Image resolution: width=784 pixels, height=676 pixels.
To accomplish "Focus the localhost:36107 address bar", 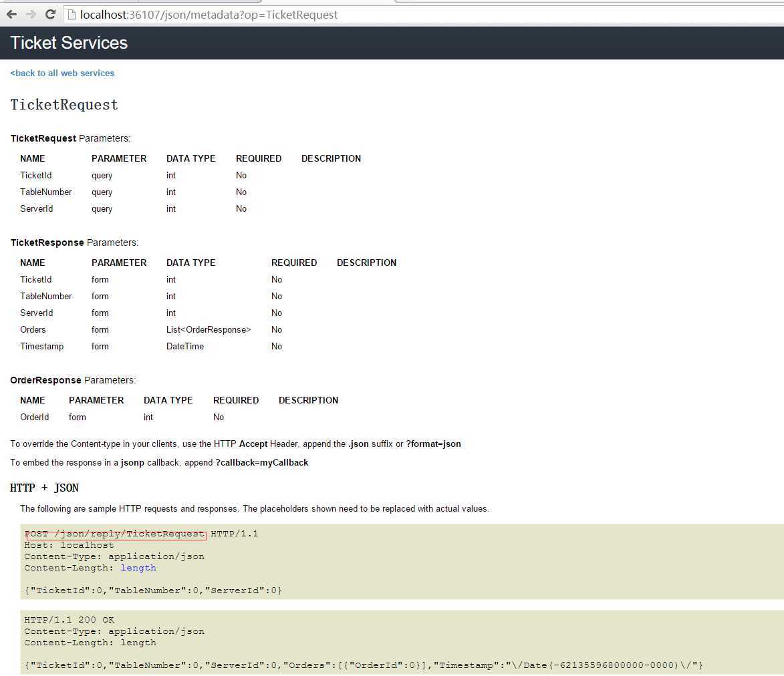I will click(422, 15).
